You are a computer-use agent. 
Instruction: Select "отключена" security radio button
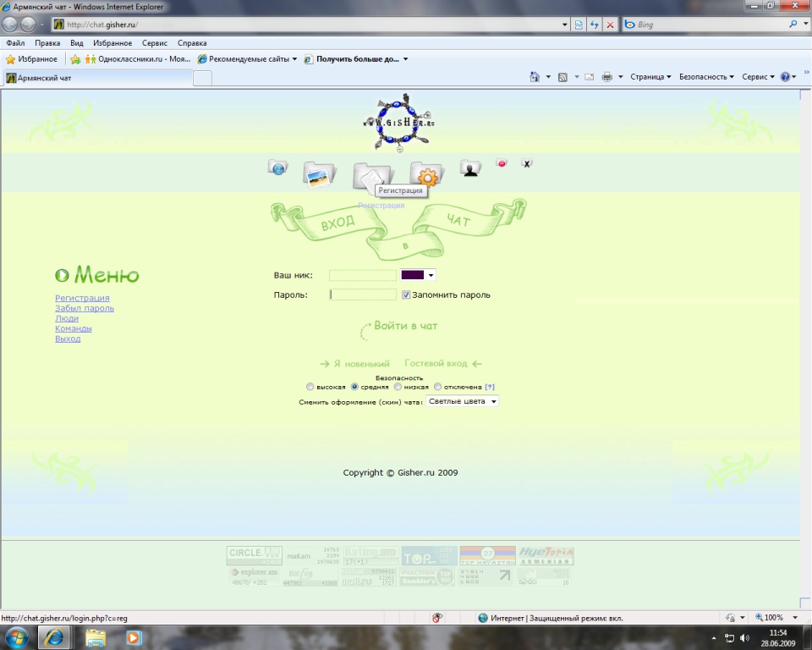click(x=437, y=387)
